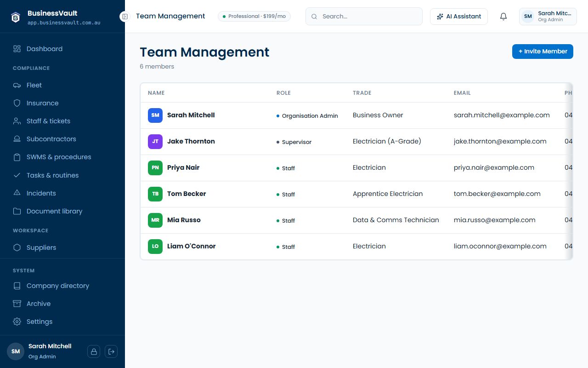The height and width of the screenshot is (368, 588).
Task: Click the Settings gear icon
Action: click(x=17, y=322)
